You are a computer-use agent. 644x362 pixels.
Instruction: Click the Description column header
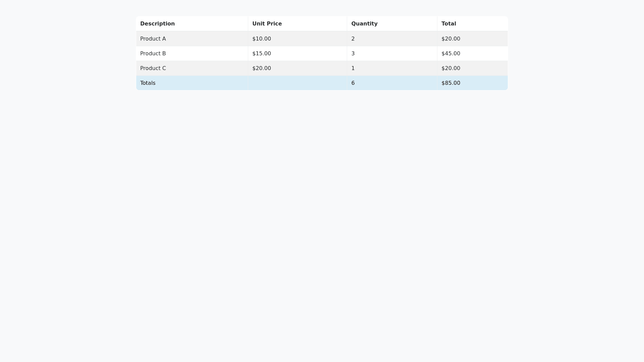click(157, 24)
